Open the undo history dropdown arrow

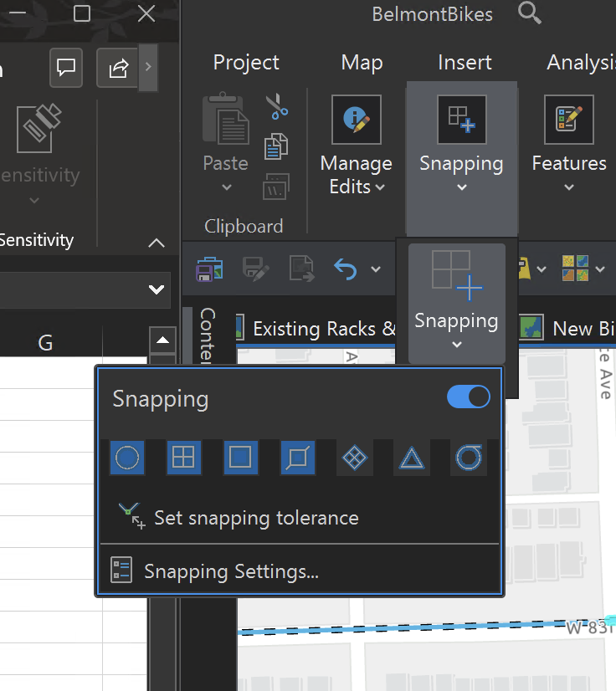pyautogui.click(x=375, y=269)
